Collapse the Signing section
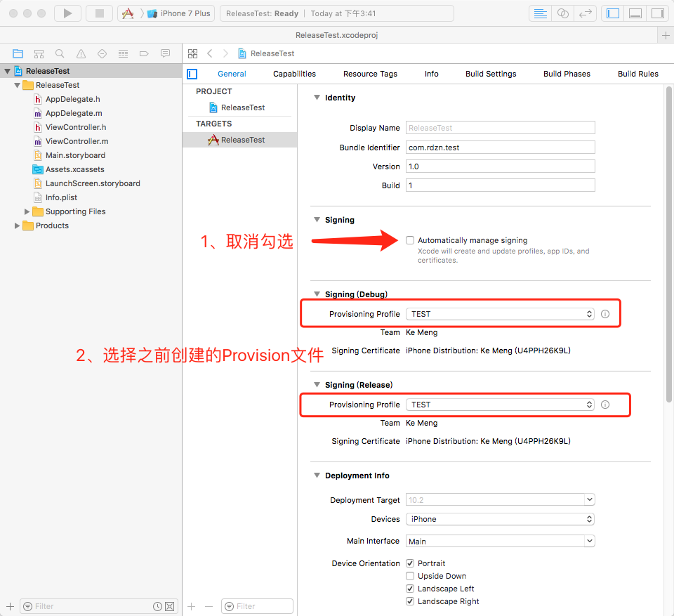 pos(317,220)
